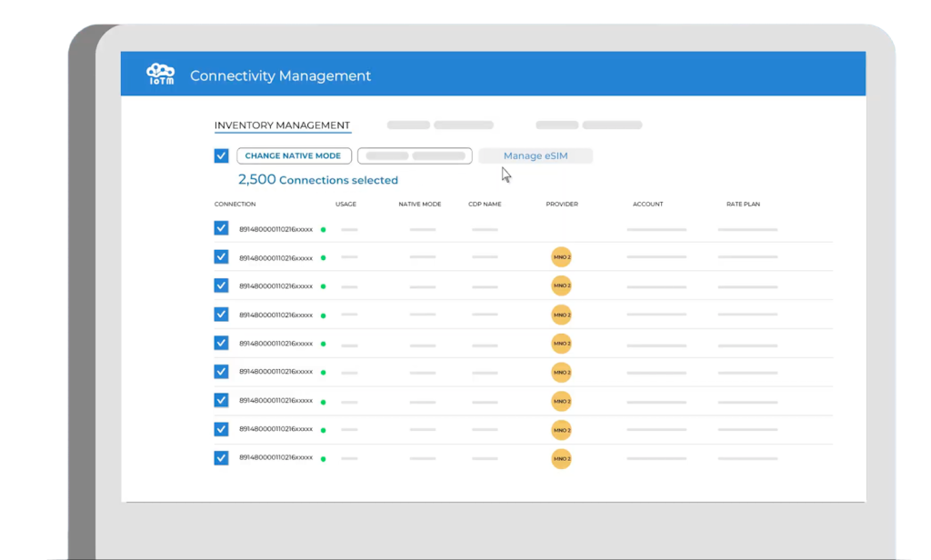The image size is (931, 560).
Task: Deselect the first connection row checkbox
Action: [x=221, y=228]
